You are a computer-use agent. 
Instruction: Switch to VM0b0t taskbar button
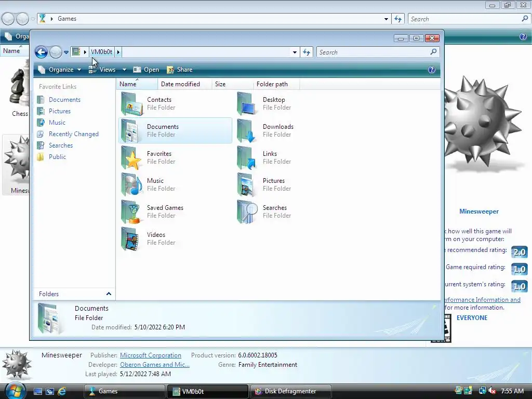click(x=208, y=391)
